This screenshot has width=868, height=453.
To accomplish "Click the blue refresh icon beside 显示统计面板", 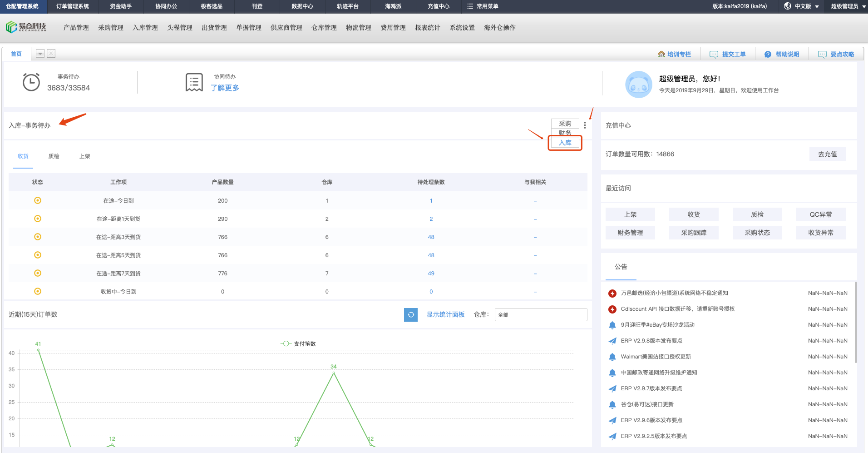I will tap(411, 314).
